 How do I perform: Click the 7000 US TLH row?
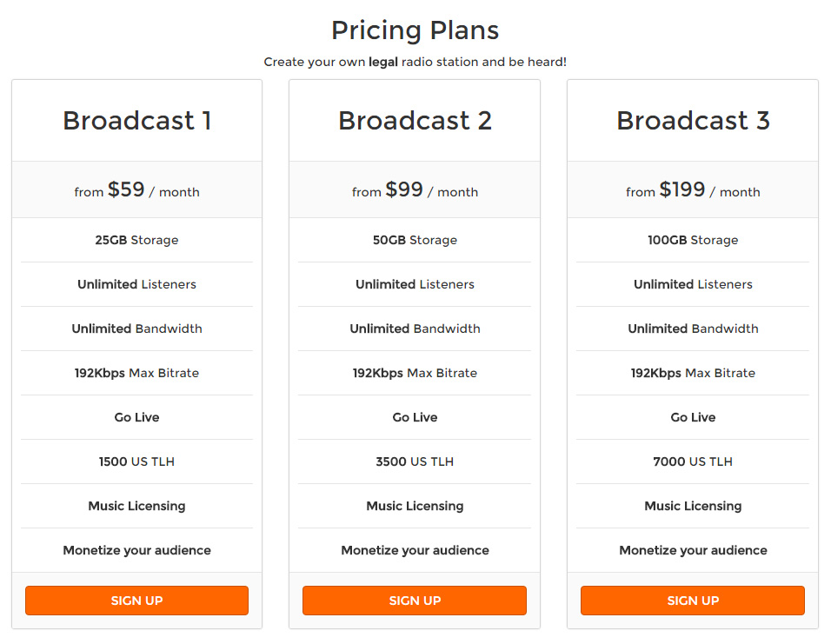693,461
